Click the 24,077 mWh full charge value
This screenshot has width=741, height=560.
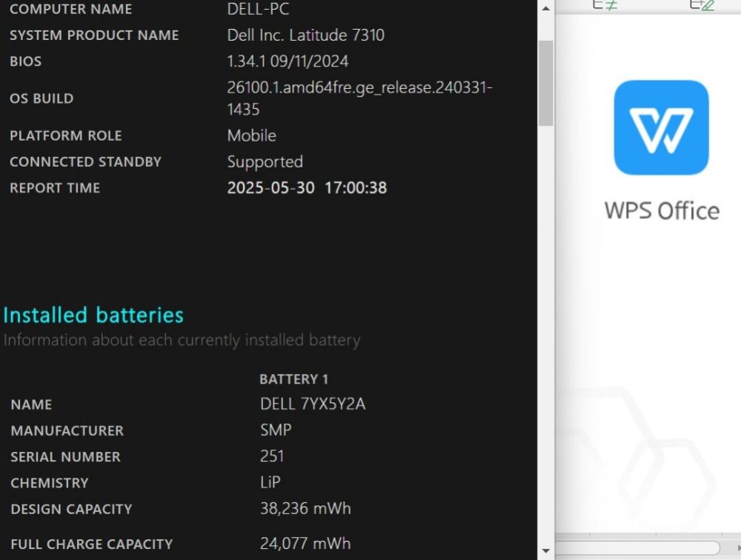(x=305, y=544)
